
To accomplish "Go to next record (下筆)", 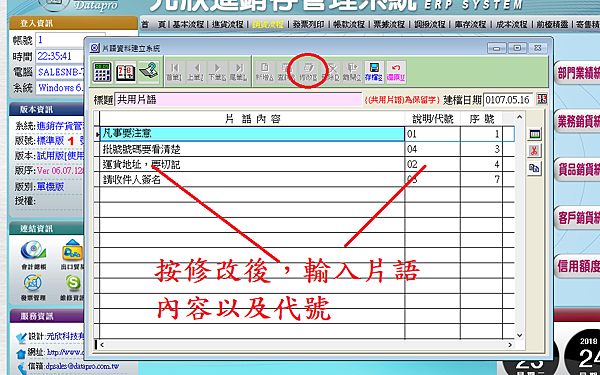I will (x=217, y=72).
